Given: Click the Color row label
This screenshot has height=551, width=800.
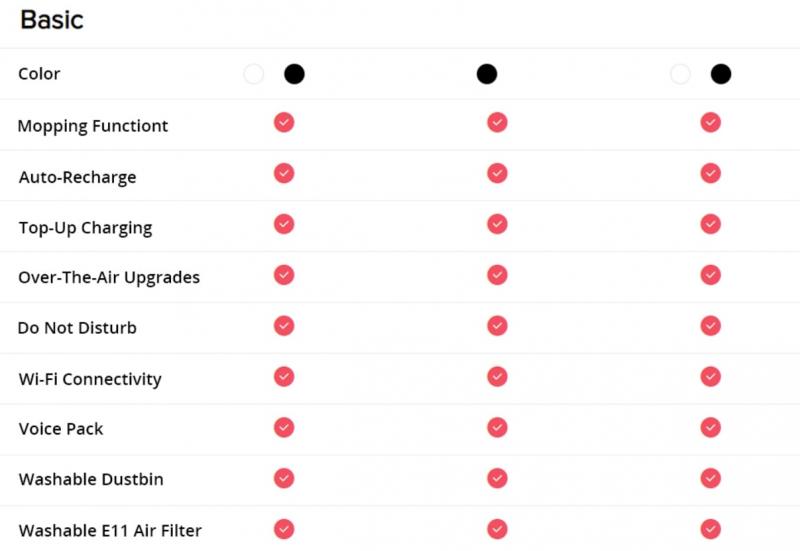Looking at the screenshot, I should coord(39,74).
